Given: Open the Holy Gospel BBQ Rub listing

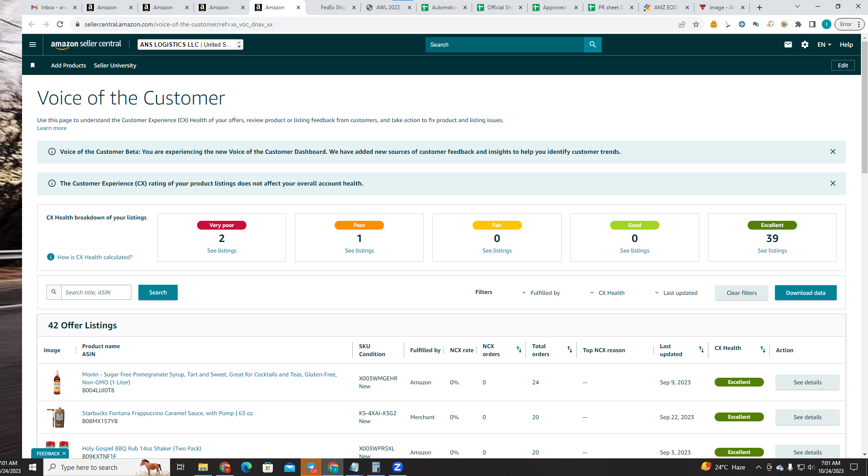Looking at the screenshot, I should pyautogui.click(x=142, y=448).
